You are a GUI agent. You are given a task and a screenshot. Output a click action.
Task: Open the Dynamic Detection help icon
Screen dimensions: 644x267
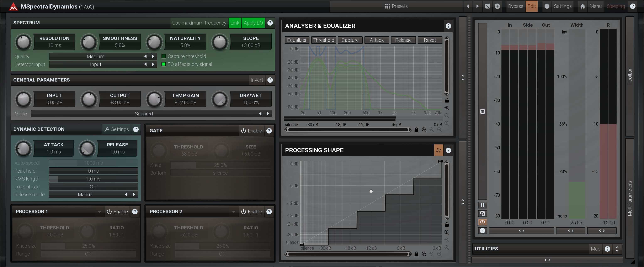[x=136, y=129]
